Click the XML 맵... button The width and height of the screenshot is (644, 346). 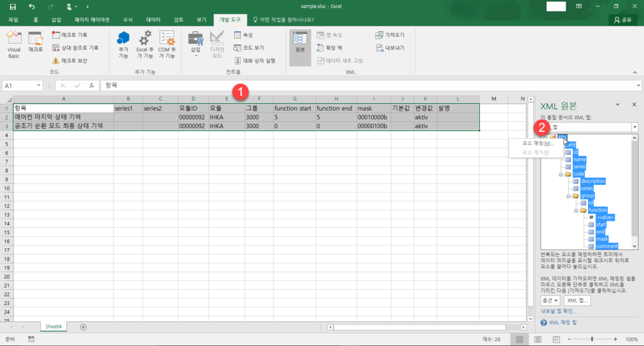click(577, 300)
